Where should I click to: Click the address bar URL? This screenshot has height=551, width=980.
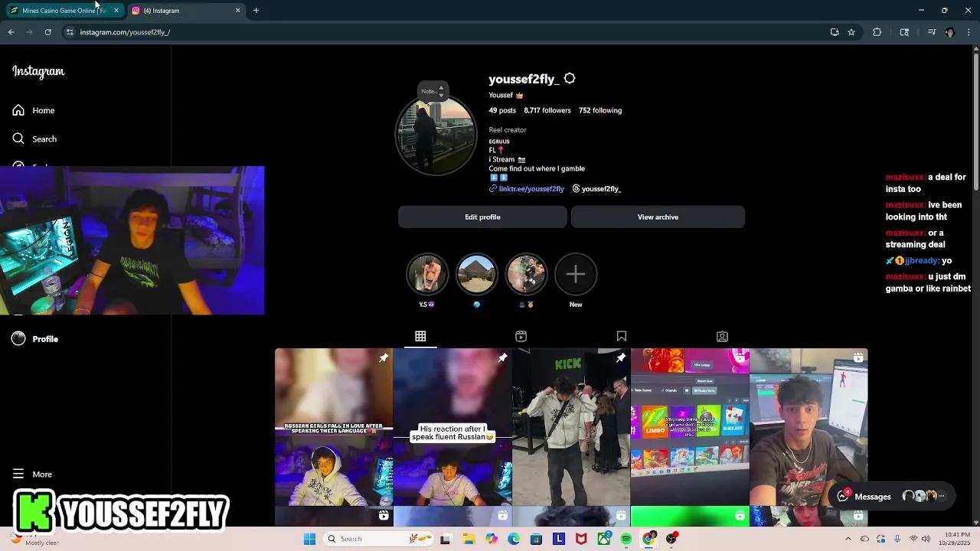point(125,32)
